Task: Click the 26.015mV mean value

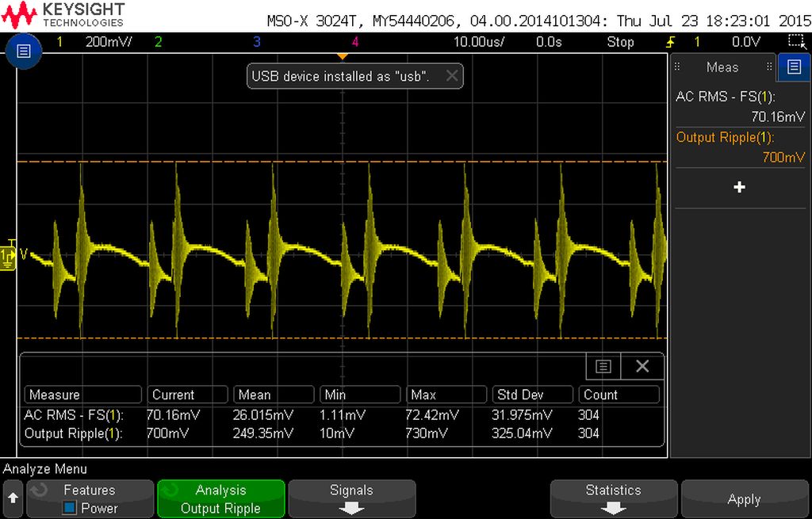Action: coord(263,415)
